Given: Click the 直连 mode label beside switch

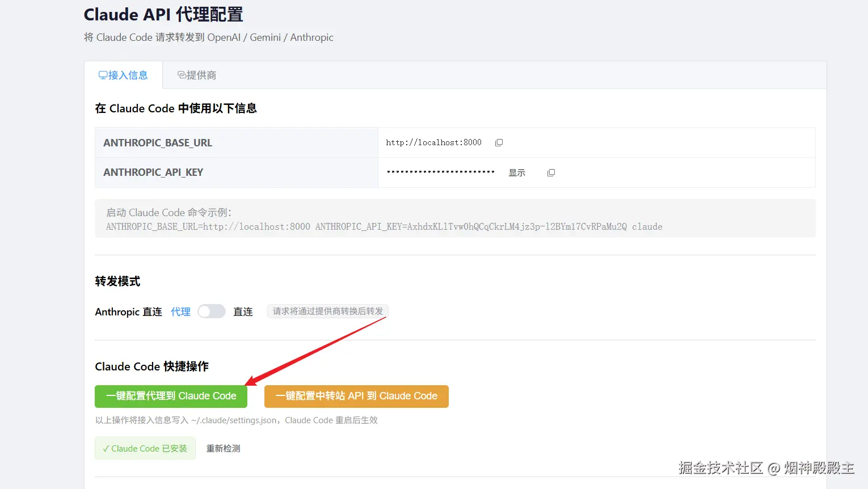Looking at the screenshot, I should pos(243,311).
